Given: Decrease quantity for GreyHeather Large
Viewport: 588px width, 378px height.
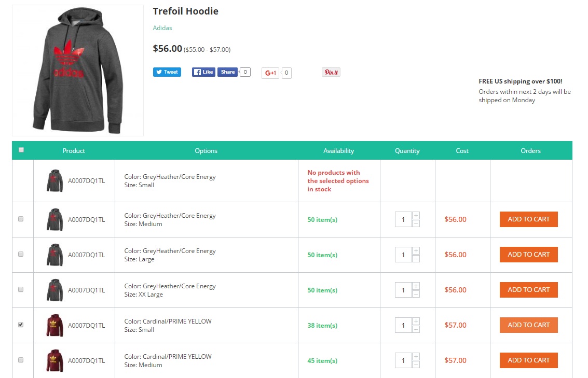Looking at the screenshot, I should tap(416, 259).
